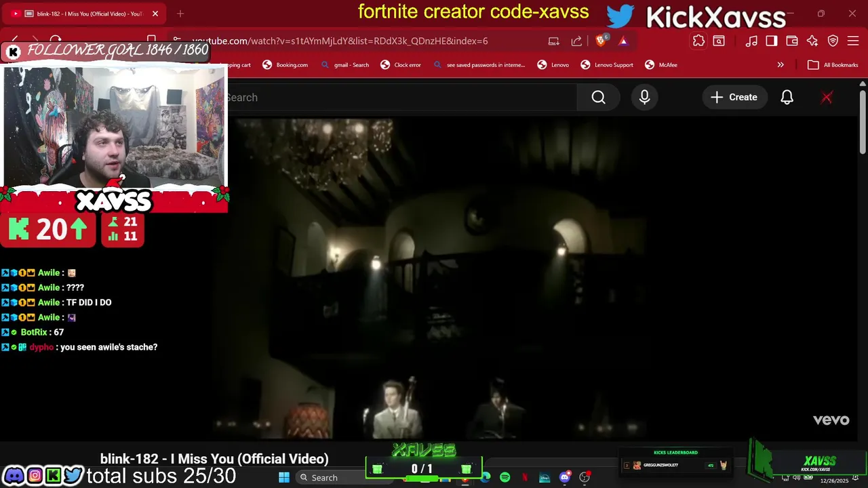868x488 pixels.
Task: Open the media control music note icon
Action: click(751, 41)
